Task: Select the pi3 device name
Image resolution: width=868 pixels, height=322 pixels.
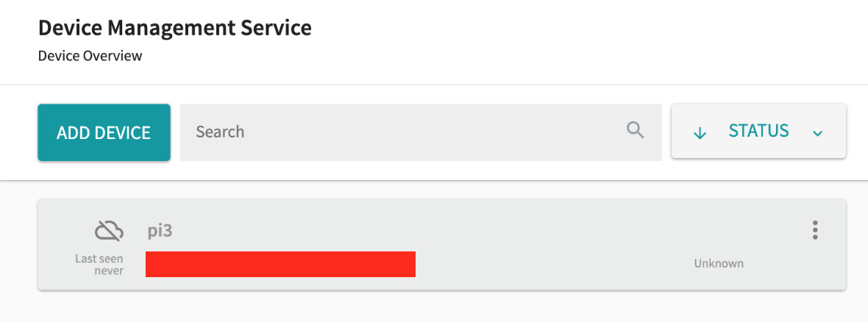Action: coord(160,231)
